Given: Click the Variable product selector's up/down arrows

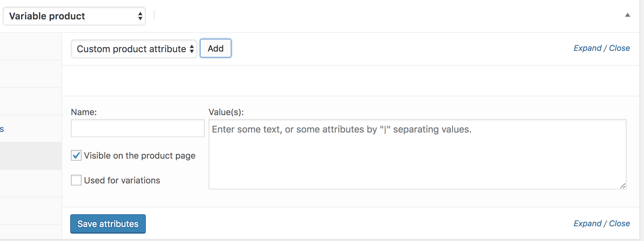Looking at the screenshot, I should coord(140,16).
